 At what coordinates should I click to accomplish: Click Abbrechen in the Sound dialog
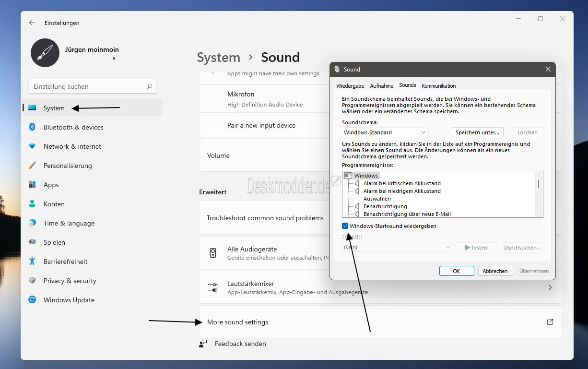click(x=495, y=271)
